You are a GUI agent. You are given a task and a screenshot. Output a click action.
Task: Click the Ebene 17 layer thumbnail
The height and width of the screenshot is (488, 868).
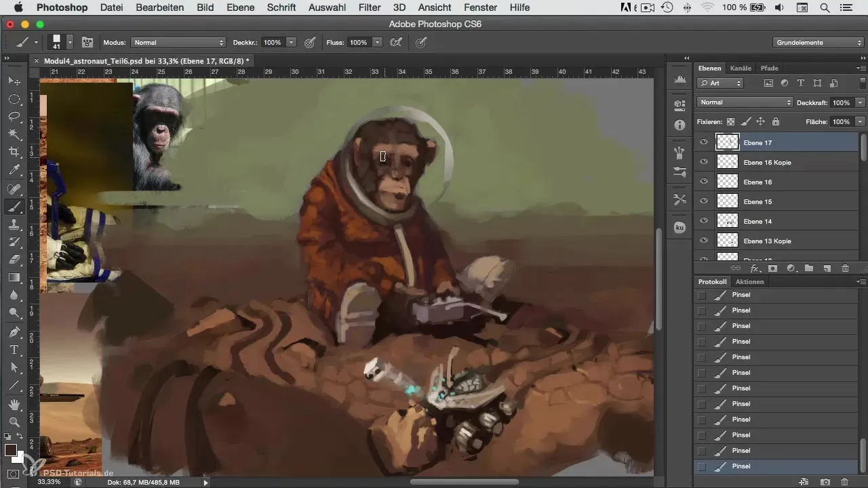[728, 142]
